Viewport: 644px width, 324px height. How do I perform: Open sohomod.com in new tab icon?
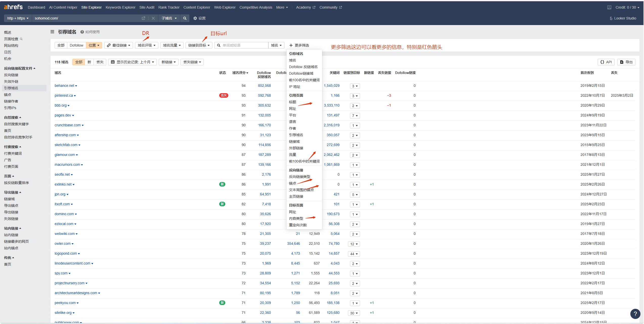143,18
